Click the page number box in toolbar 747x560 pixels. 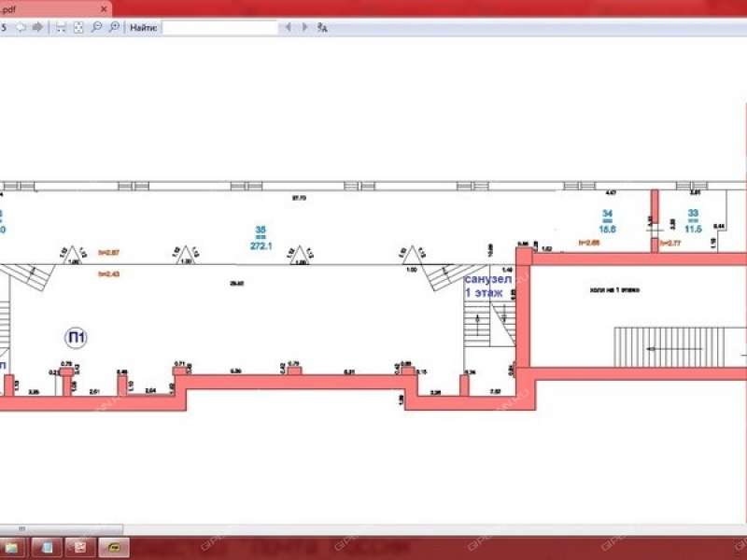point(5,27)
